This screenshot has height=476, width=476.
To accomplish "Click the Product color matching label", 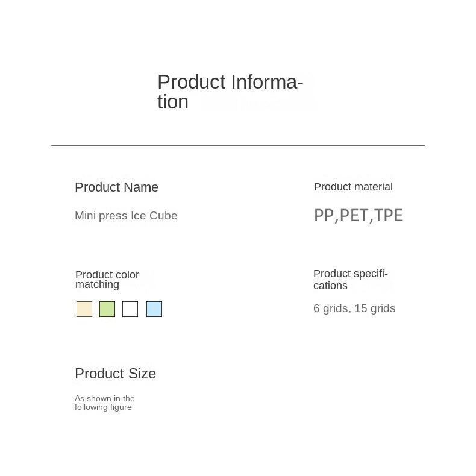I will 107,280.
